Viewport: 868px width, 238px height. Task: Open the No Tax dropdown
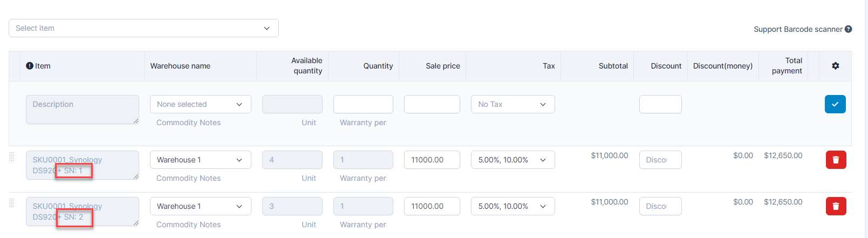tap(512, 104)
